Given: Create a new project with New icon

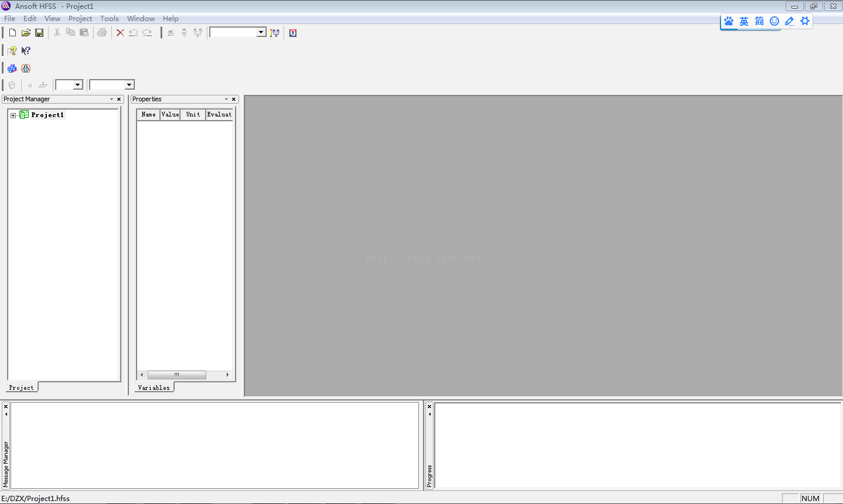Looking at the screenshot, I should coord(12,33).
